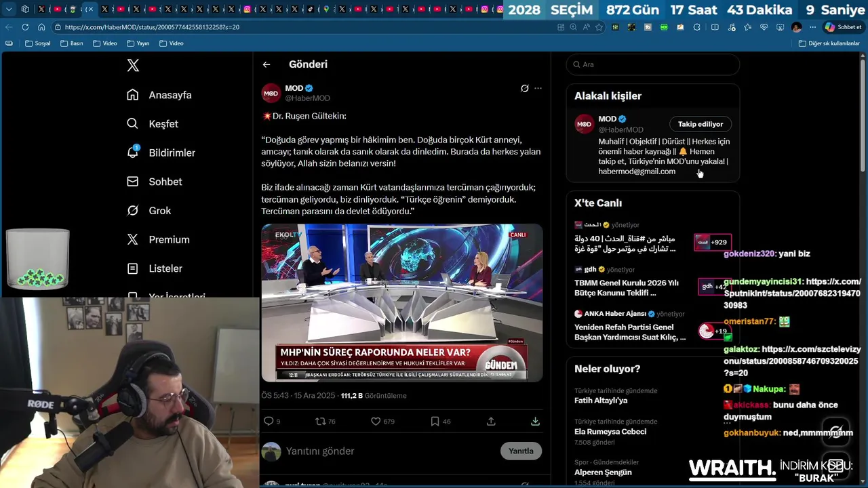868x488 pixels.
Task: Click the Sohbet et Copilot button
Action: (844, 27)
